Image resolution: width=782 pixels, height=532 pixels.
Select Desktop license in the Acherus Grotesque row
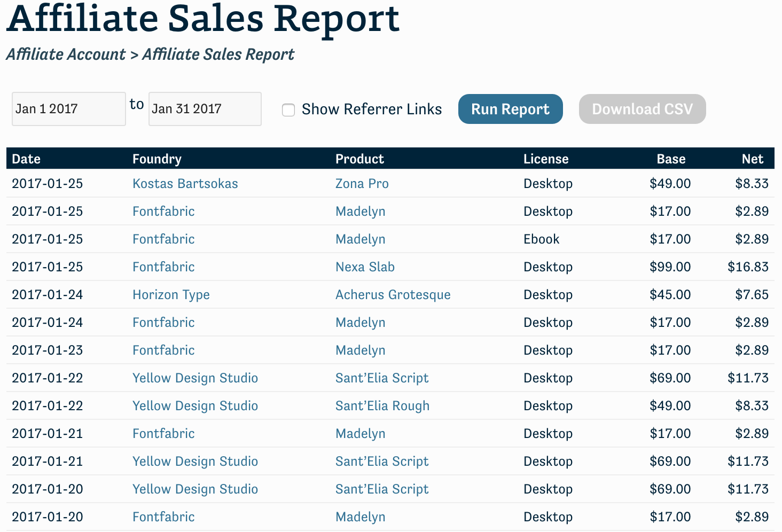pos(548,295)
